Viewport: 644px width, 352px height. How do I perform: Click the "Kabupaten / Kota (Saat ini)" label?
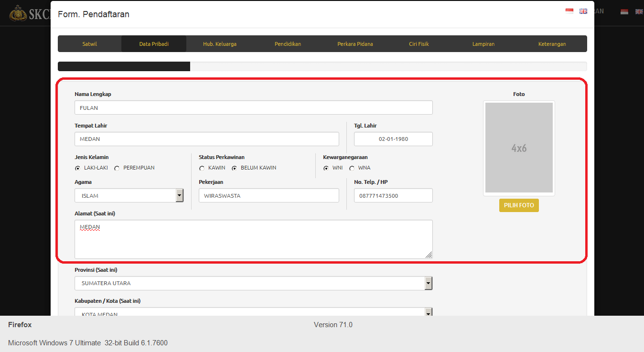pos(107,301)
